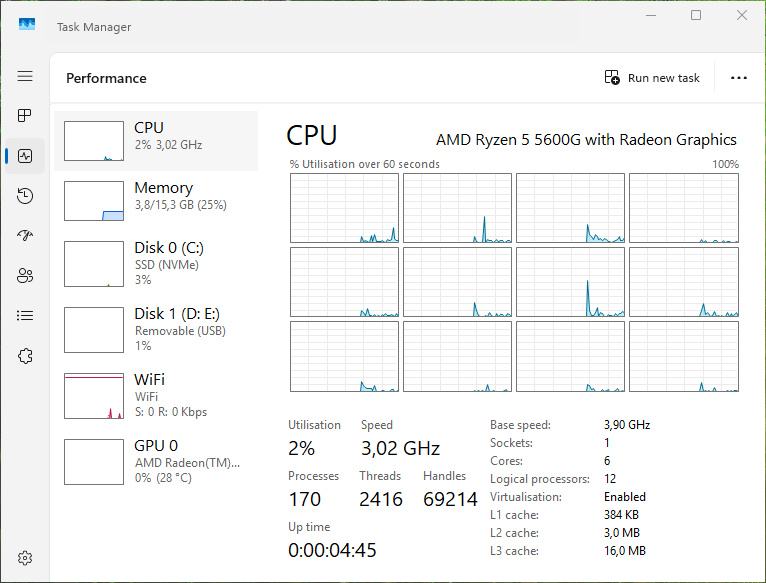Viewport: 766px width, 583px height.
Task: Select the CPU performance entry
Action: 160,141
